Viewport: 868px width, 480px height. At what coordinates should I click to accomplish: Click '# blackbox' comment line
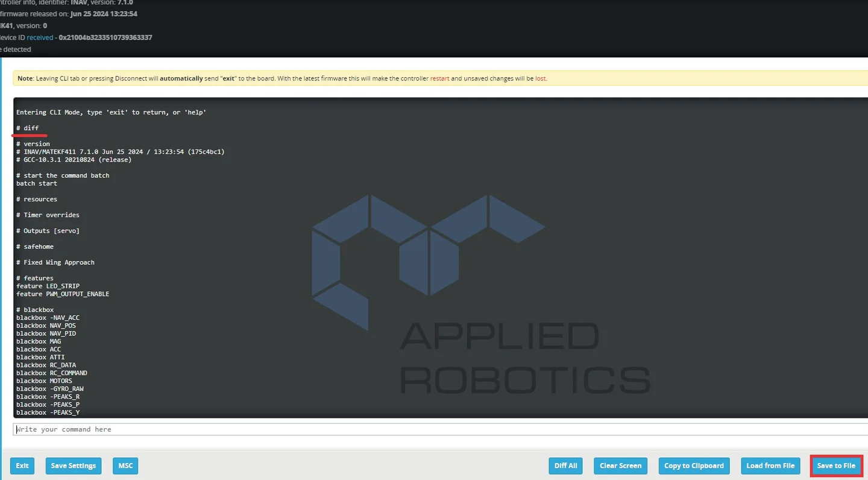click(35, 310)
